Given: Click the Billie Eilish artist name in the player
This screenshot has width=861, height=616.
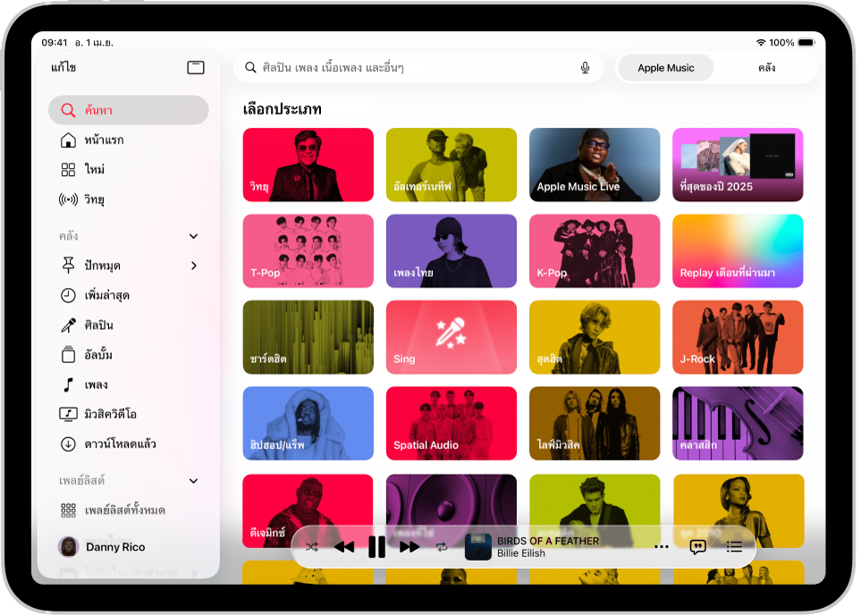Looking at the screenshot, I should click(x=521, y=553).
